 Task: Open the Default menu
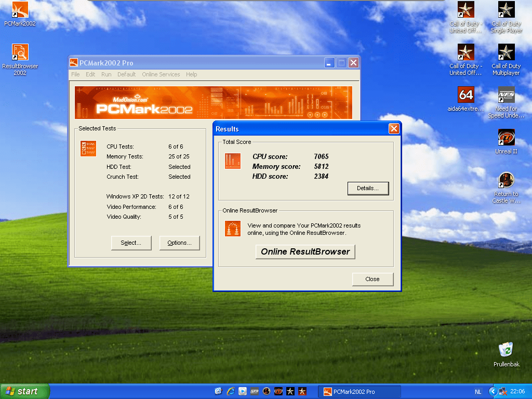pyautogui.click(x=127, y=74)
